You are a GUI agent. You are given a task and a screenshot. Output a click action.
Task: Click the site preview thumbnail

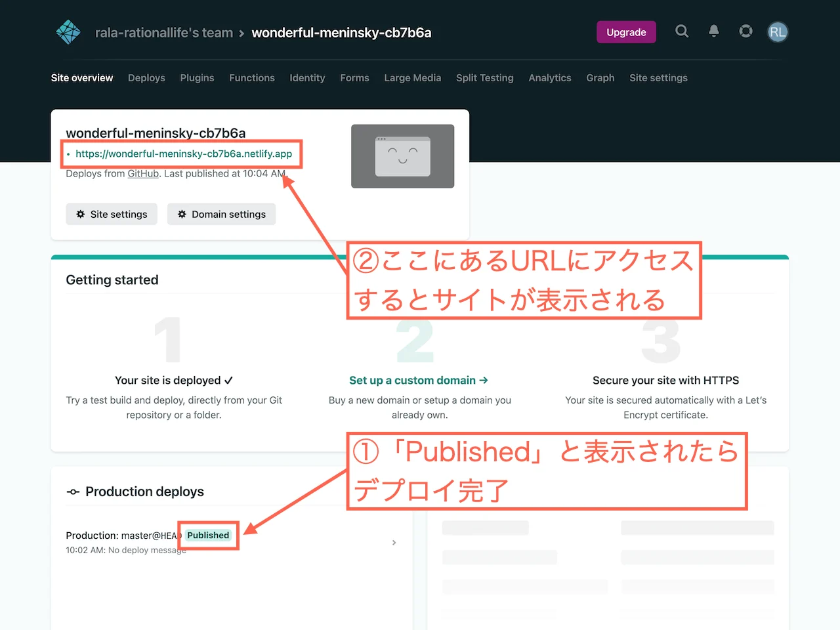coord(402,156)
